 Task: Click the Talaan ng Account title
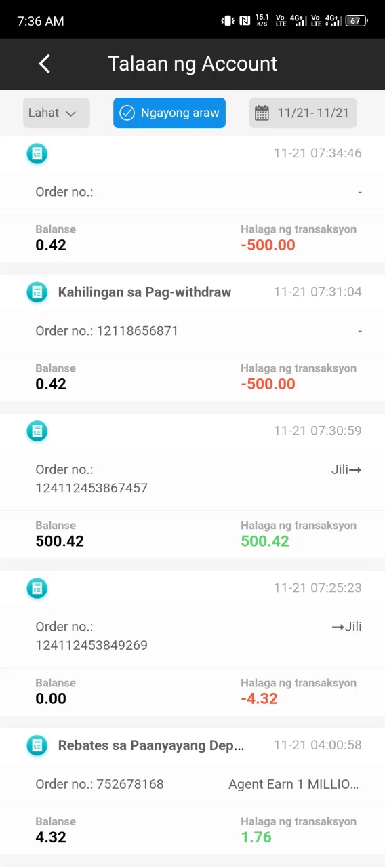click(x=192, y=64)
